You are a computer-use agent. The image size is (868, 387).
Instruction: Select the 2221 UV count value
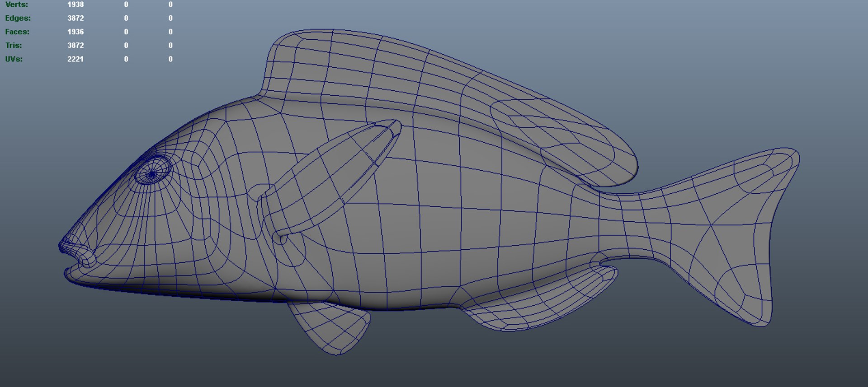[x=75, y=59]
